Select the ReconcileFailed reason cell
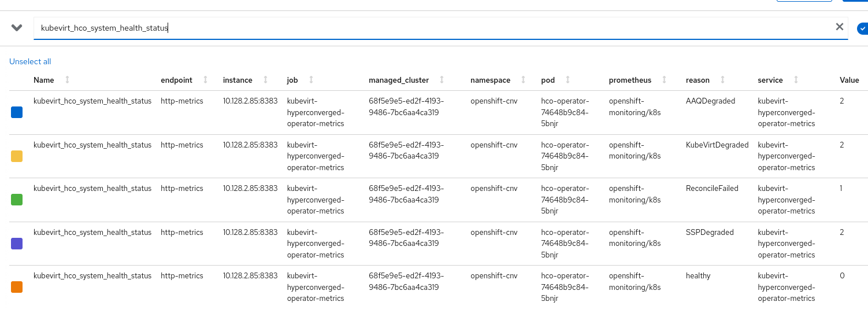868x309 pixels. coord(712,188)
